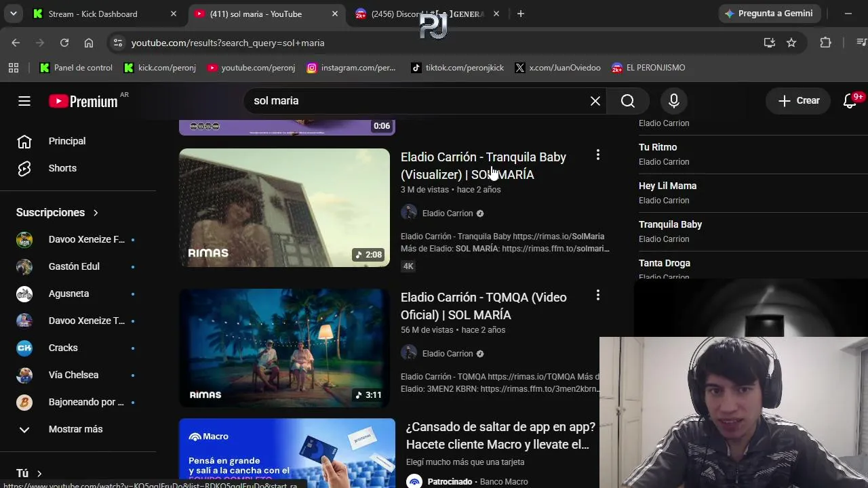Close the sol maria YouTube tab
This screenshot has width=868, height=488.
point(335,14)
